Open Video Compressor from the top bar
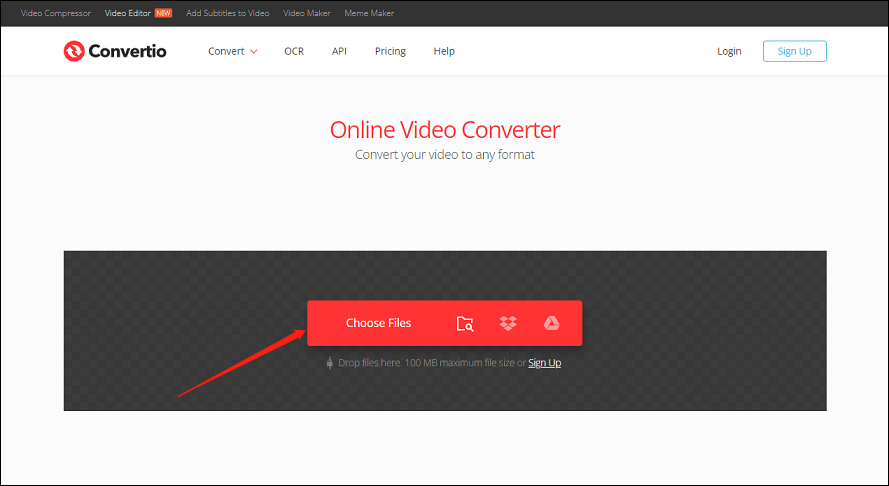This screenshot has height=486, width=889. click(x=56, y=13)
